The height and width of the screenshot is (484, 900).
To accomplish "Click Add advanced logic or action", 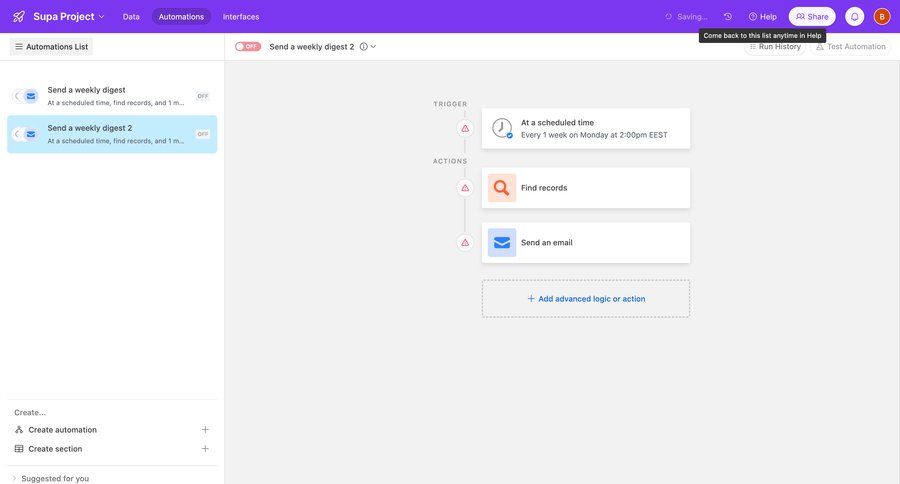I will point(585,299).
